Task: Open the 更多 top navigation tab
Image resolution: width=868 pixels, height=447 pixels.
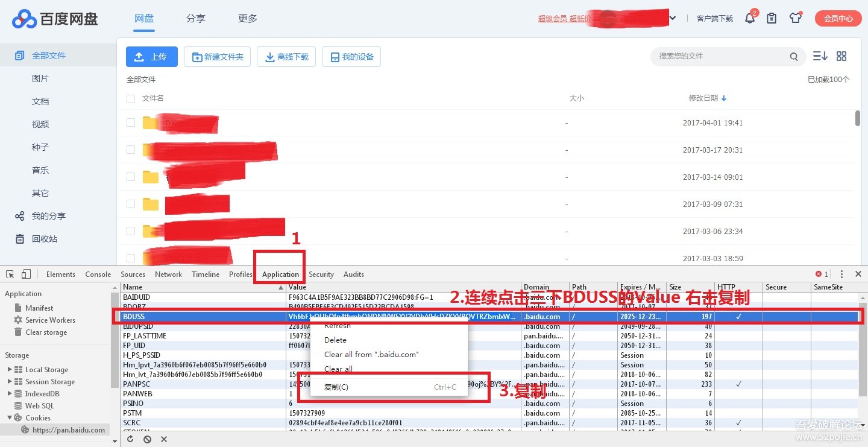Action: pos(248,19)
